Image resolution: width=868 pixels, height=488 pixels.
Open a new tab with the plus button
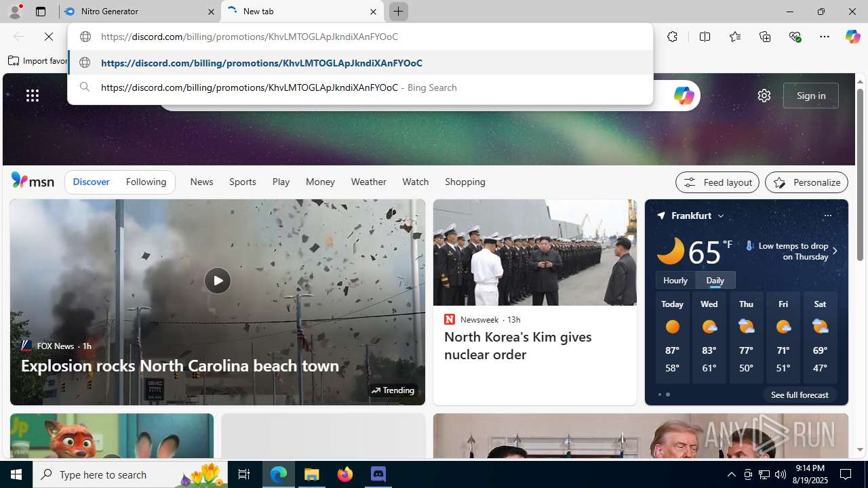pos(398,12)
